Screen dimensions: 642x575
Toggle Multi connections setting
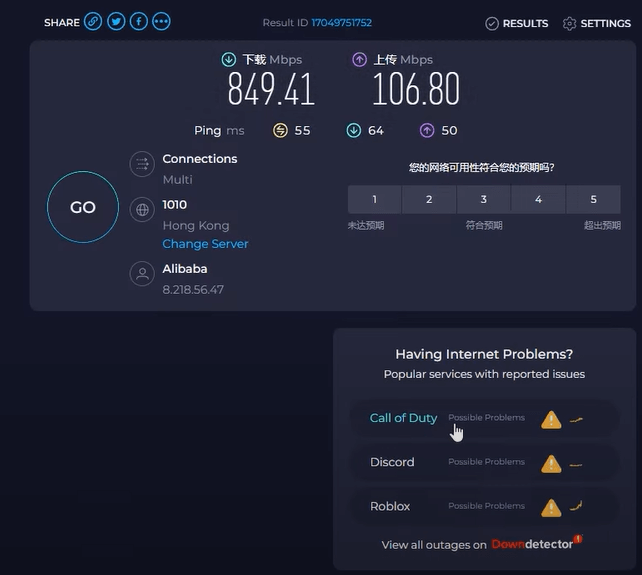pyautogui.click(x=177, y=179)
